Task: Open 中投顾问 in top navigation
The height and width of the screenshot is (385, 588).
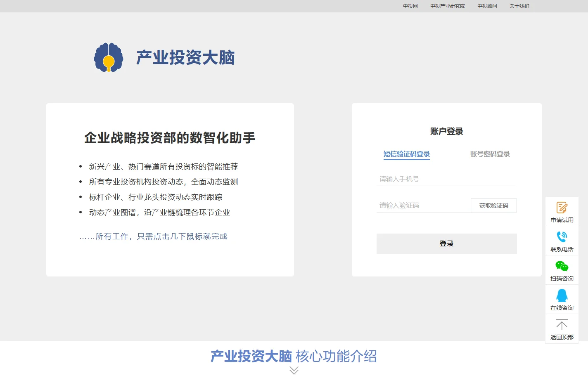Action: (487, 6)
